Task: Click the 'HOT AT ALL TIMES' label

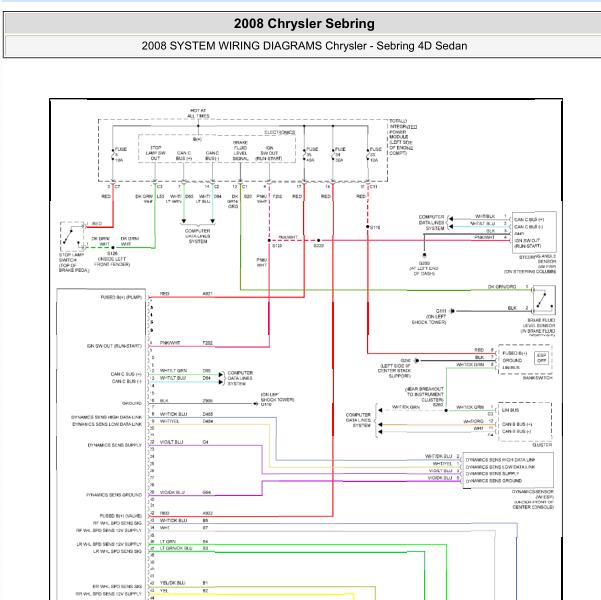Action: tap(198, 113)
